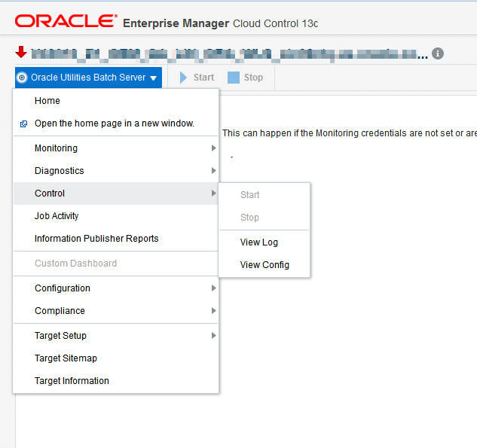Select the Compliance menu item
Image resolution: width=477 pixels, height=448 pixels.
115,311
